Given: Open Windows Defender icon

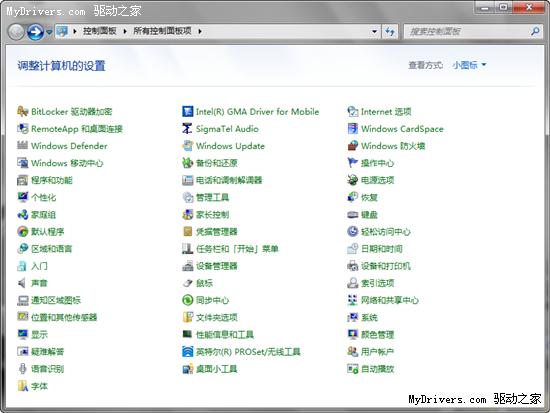Looking at the screenshot, I should tap(22, 146).
